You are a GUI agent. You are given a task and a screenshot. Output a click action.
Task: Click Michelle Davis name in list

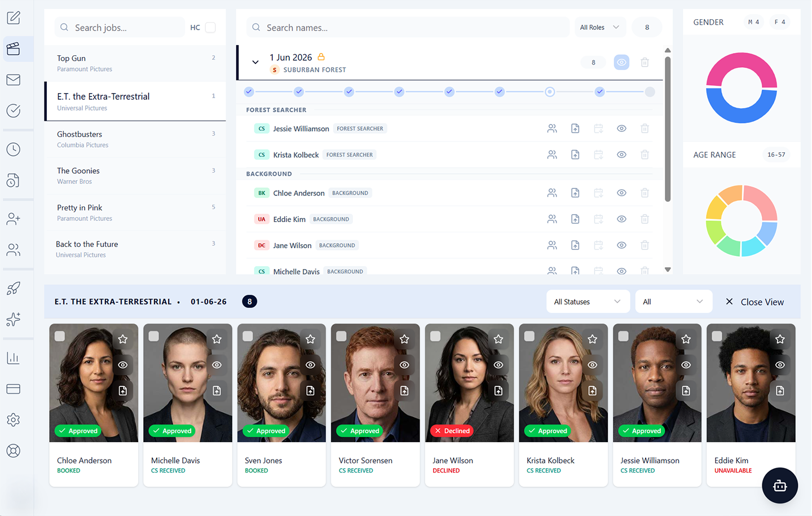click(297, 271)
